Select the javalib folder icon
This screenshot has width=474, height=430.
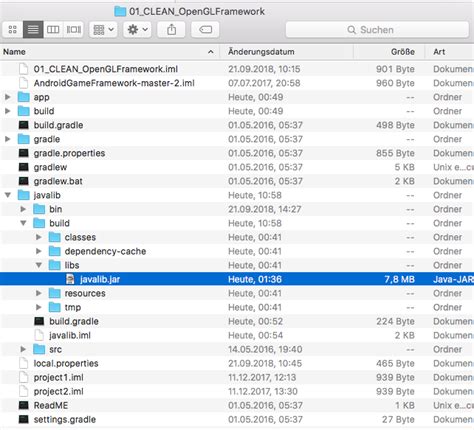coord(23,195)
